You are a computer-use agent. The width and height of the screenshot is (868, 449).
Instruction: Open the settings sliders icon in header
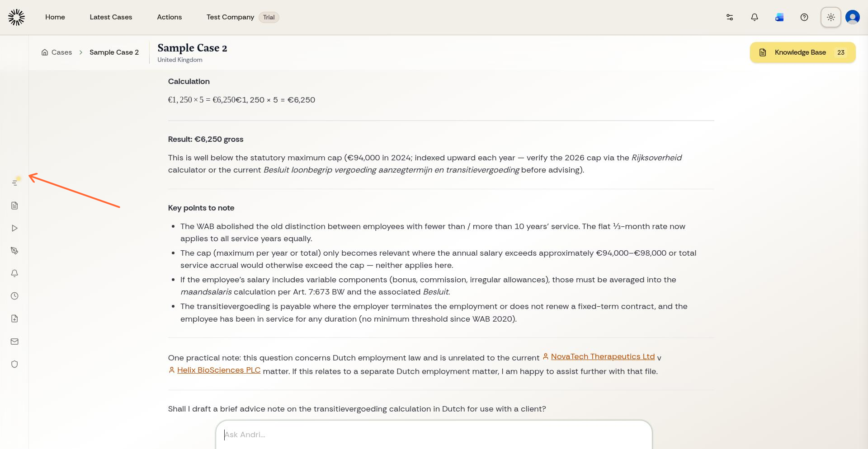pyautogui.click(x=730, y=17)
